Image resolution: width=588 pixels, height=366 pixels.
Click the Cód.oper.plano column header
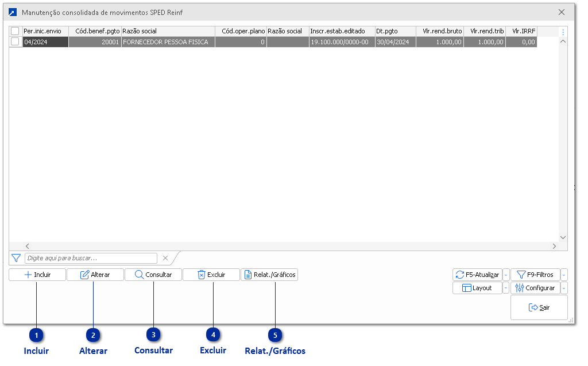[241, 31]
